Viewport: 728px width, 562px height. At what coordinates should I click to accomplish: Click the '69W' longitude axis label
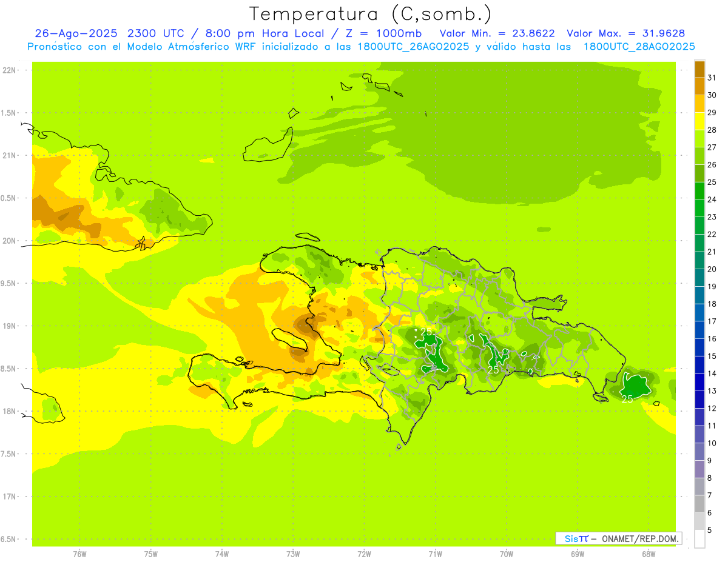[578, 554]
